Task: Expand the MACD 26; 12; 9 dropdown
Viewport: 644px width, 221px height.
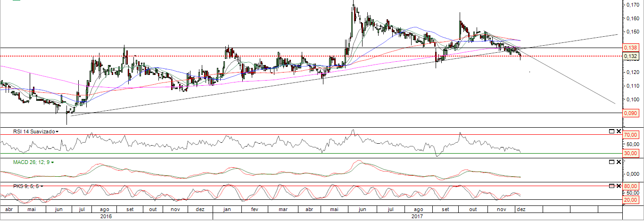Action: (52, 162)
